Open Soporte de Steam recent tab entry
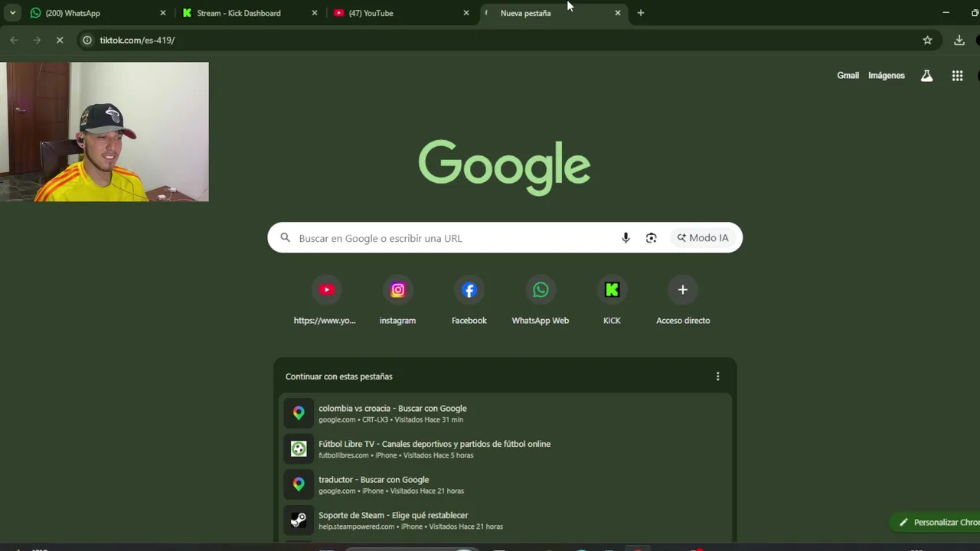This screenshot has height=551, width=980. [x=505, y=520]
